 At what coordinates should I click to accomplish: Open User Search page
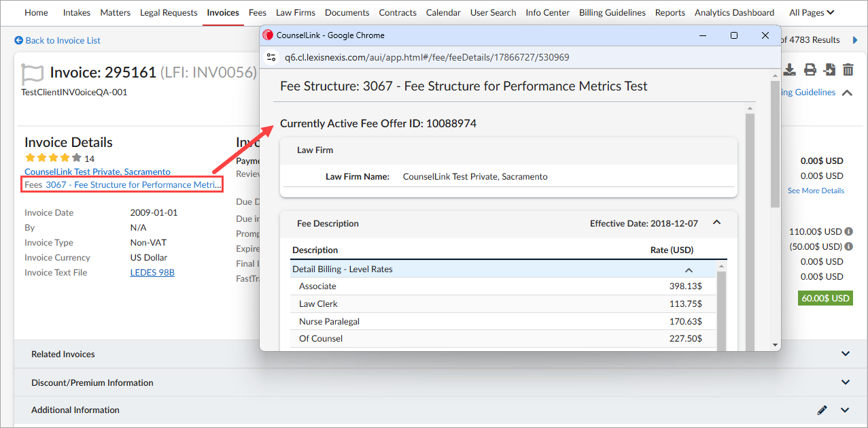point(493,12)
